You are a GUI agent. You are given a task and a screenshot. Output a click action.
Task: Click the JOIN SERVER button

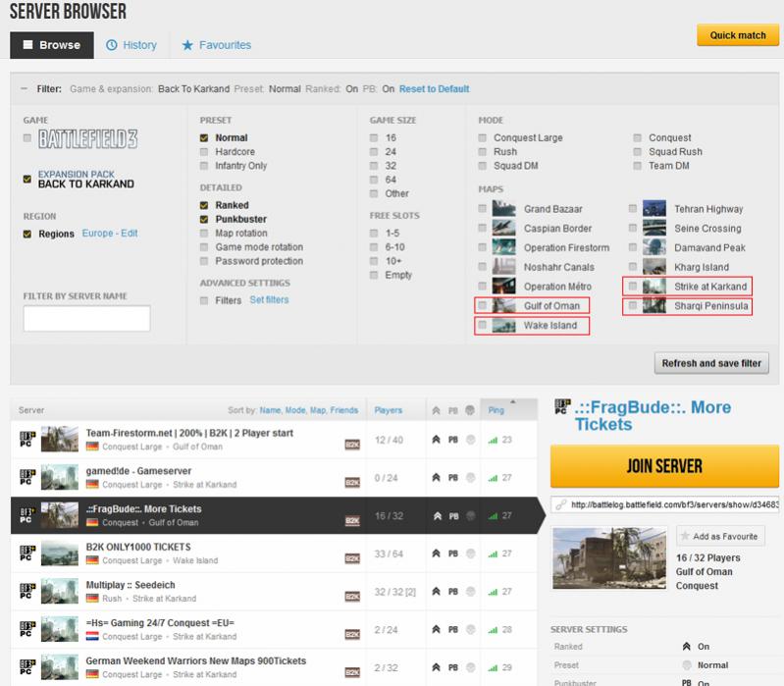pyautogui.click(x=664, y=466)
